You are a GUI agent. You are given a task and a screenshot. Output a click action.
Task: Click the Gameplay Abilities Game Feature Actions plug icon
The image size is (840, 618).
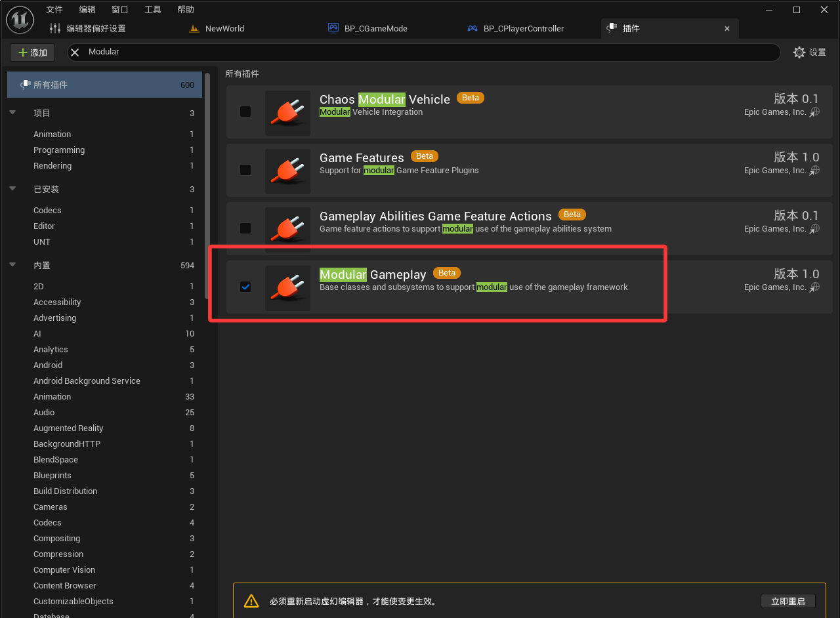pyautogui.click(x=287, y=230)
